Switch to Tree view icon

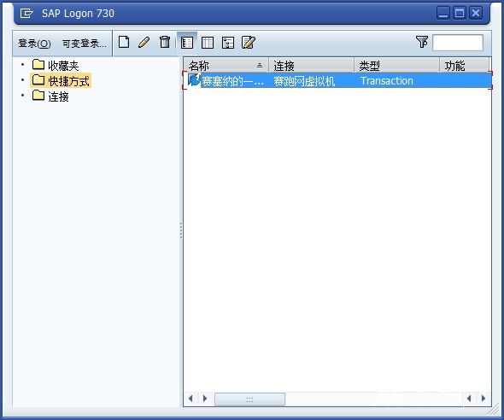pyautogui.click(x=228, y=43)
